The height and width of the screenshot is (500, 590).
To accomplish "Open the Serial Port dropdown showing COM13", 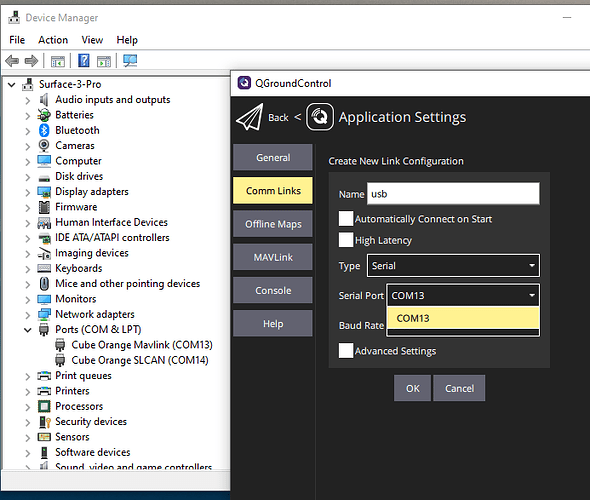I will point(463,295).
